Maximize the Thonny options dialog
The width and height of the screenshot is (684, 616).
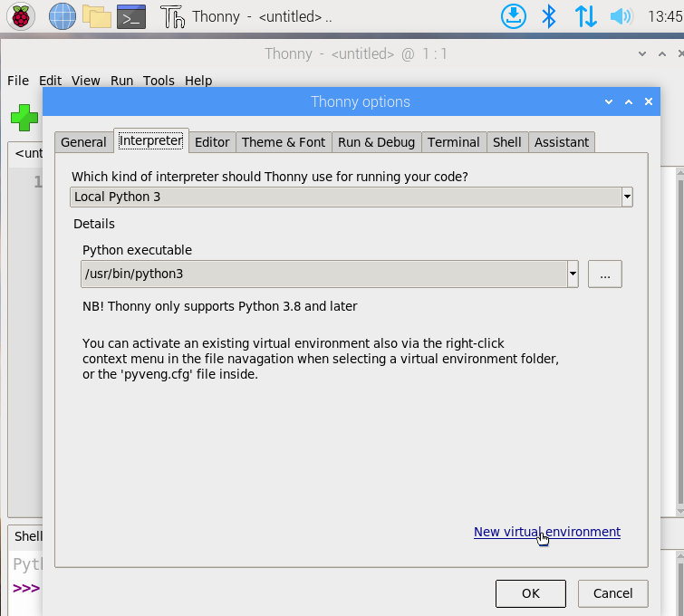click(x=629, y=101)
